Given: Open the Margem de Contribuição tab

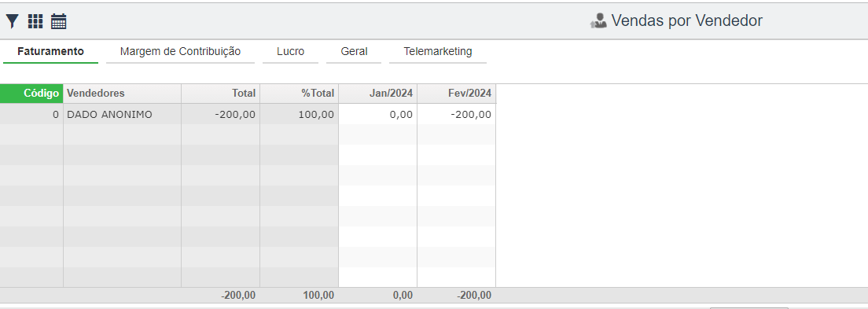Looking at the screenshot, I should pyautogui.click(x=181, y=52).
